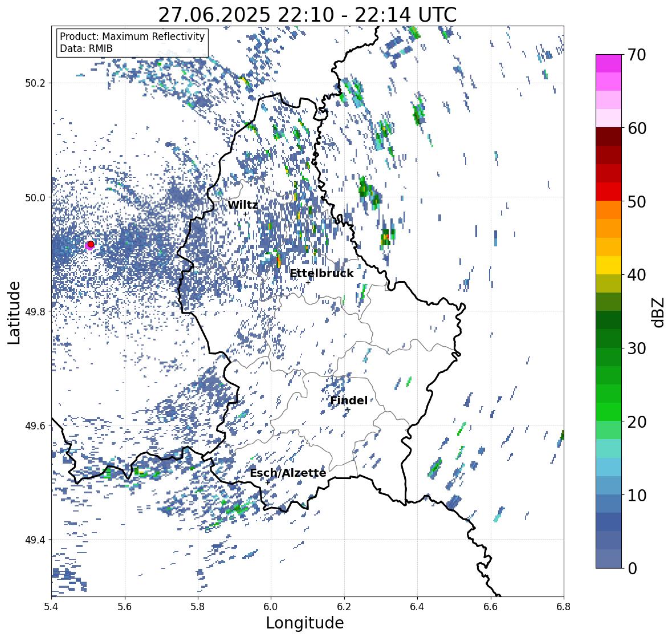
Task: Click the latitude tick label 49.4
Action: pos(35,539)
